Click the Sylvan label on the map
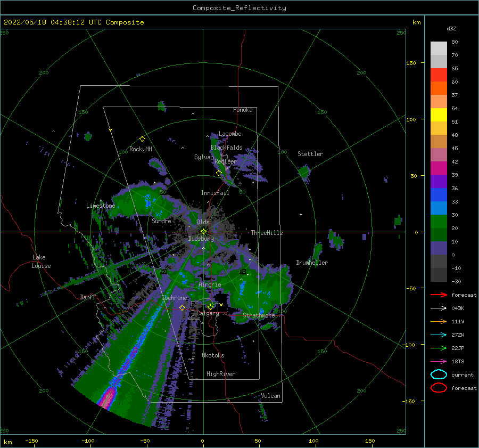479x448 pixels. 204,157
